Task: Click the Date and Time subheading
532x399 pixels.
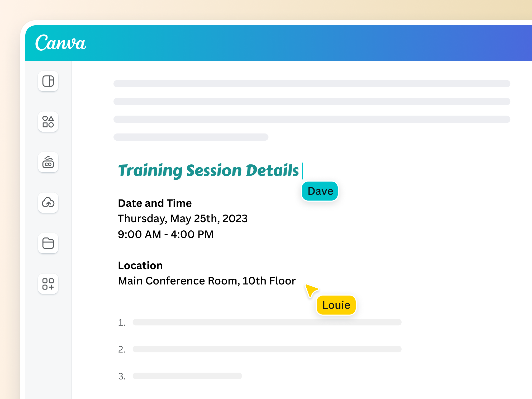Action: [155, 203]
